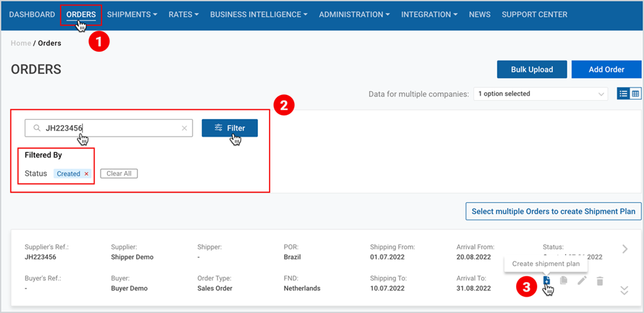Duplicate the order with copy icon
This screenshot has width=644, height=313.
[x=564, y=281]
